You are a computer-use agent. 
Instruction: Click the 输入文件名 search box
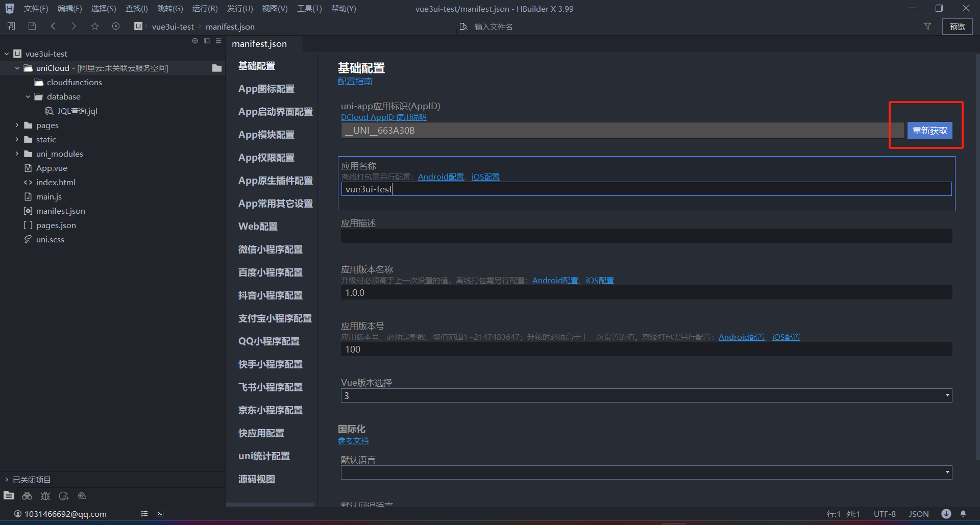[689, 27]
